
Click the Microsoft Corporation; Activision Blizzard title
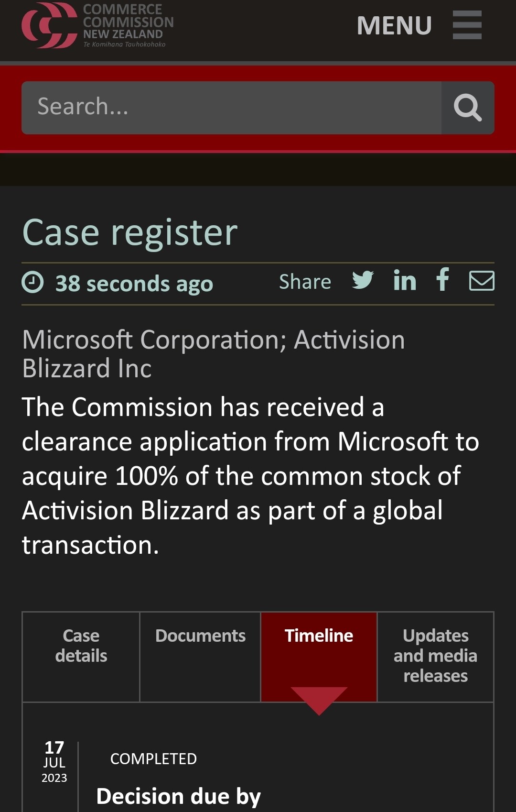point(213,354)
